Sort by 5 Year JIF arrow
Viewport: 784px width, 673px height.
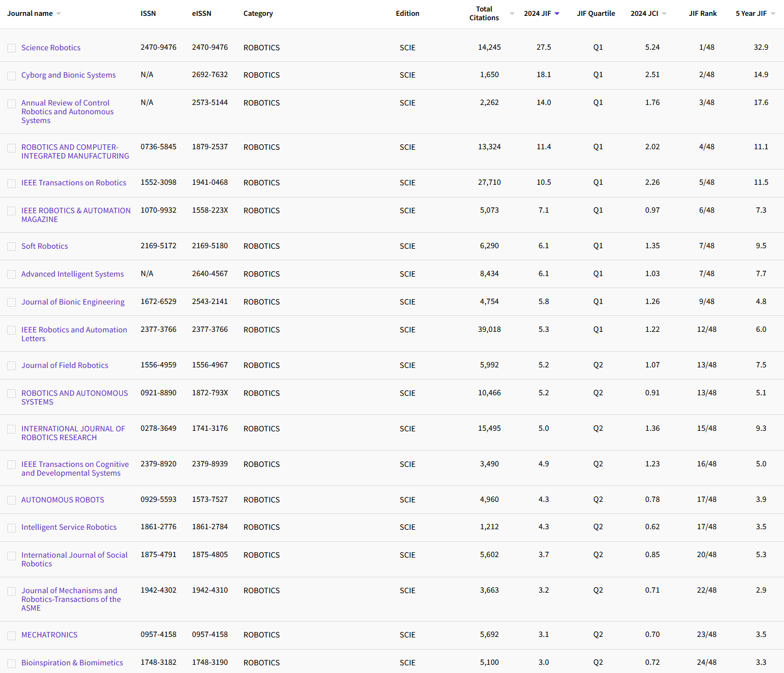773,14
